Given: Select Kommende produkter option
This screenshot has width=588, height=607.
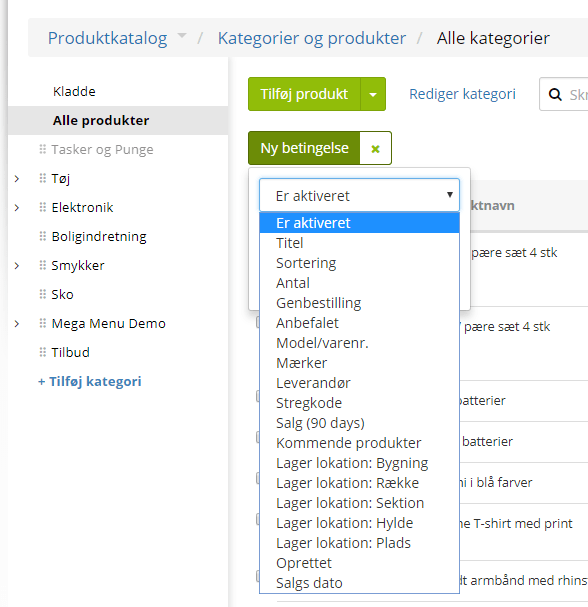Looking at the screenshot, I should tap(359, 443).
